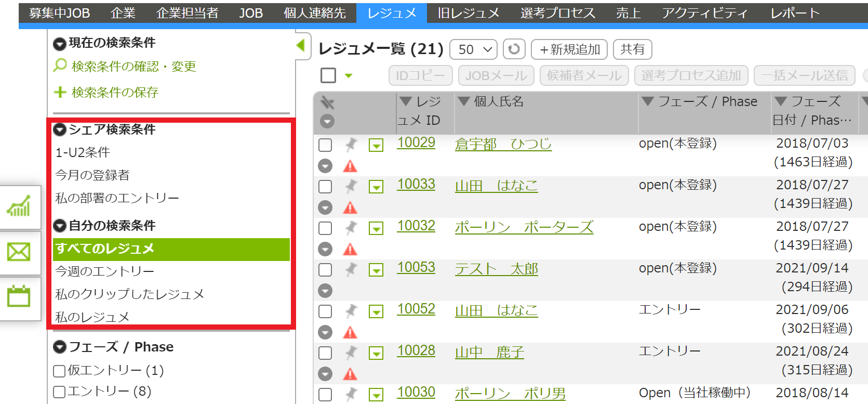Viewport: 868px width, 404px height.
Task: Click the magnifier icon beside 検索条件の確認・変更
Action: (x=60, y=66)
